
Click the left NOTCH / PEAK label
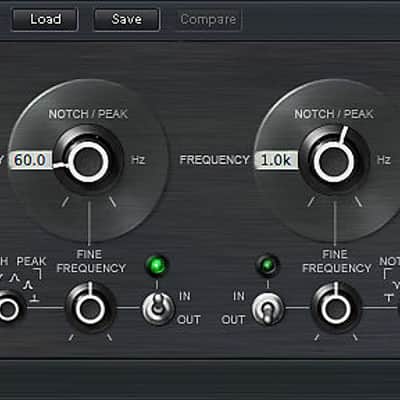(88, 114)
